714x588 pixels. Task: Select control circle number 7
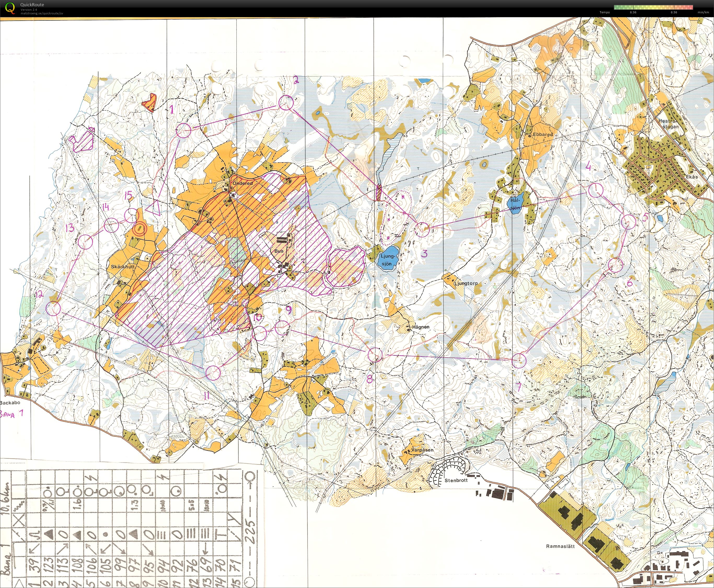pyautogui.click(x=519, y=360)
